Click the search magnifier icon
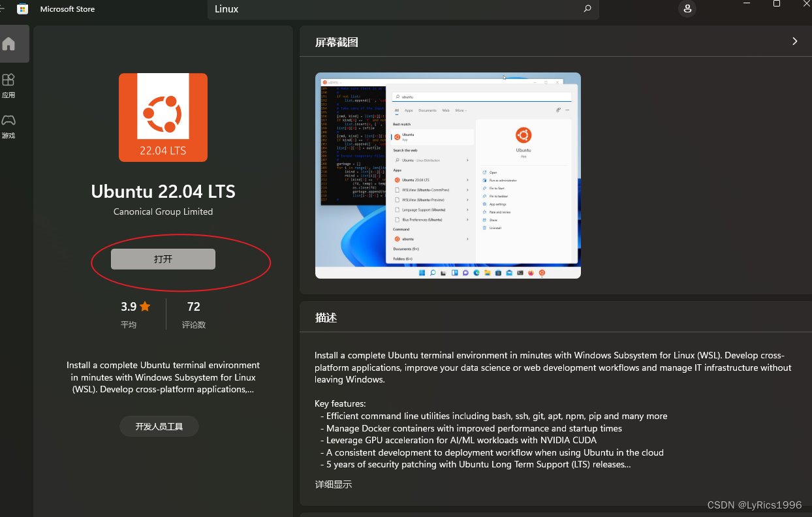Screen dimensions: 812x517 point(587,9)
